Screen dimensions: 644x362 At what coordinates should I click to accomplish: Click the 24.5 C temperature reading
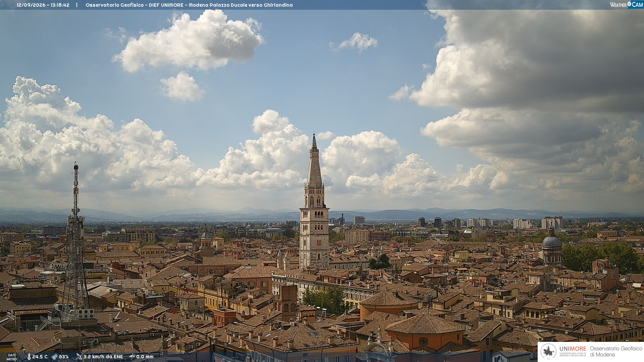[40, 357]
